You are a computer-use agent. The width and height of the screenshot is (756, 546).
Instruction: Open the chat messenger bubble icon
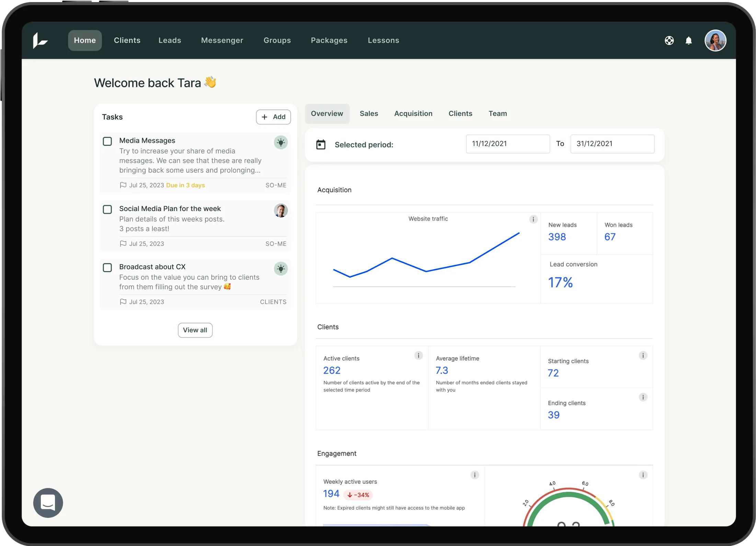point(48,503)
